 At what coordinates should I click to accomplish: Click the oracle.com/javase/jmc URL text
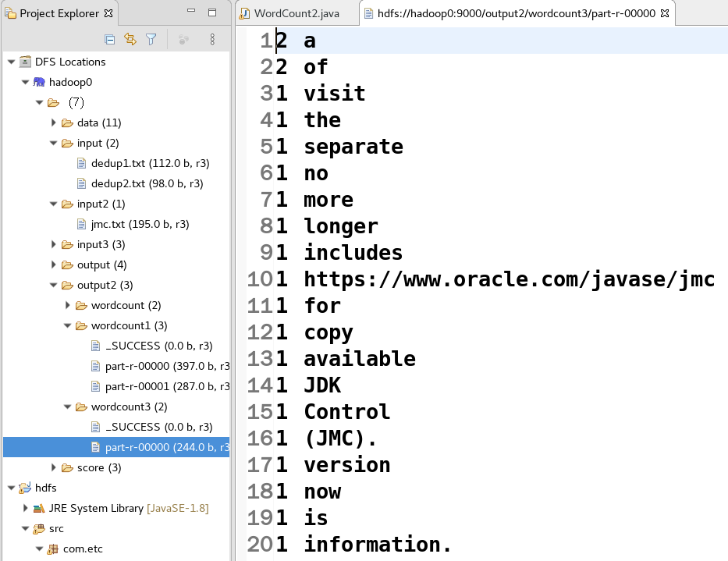(510, 279)
